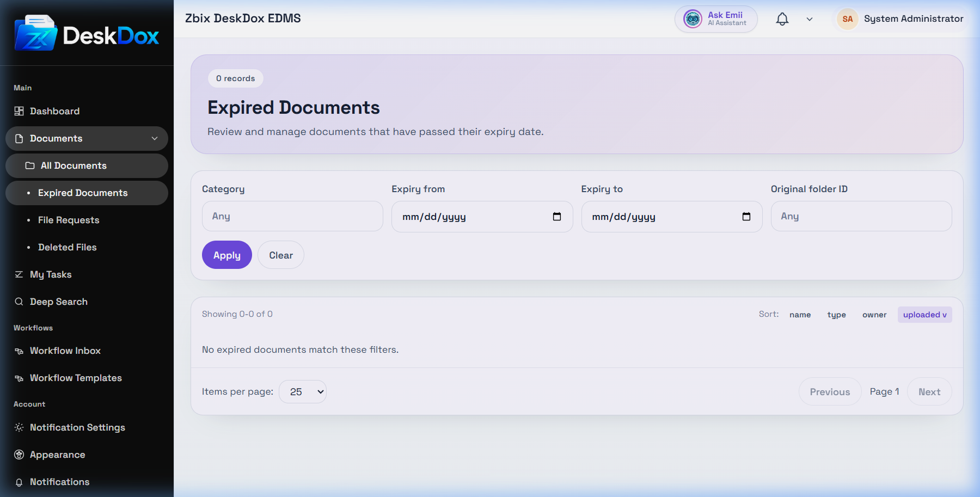The width and height of the screenshot is (980, 497).
Task: Go to File Requests
Action: click(87, 220)
